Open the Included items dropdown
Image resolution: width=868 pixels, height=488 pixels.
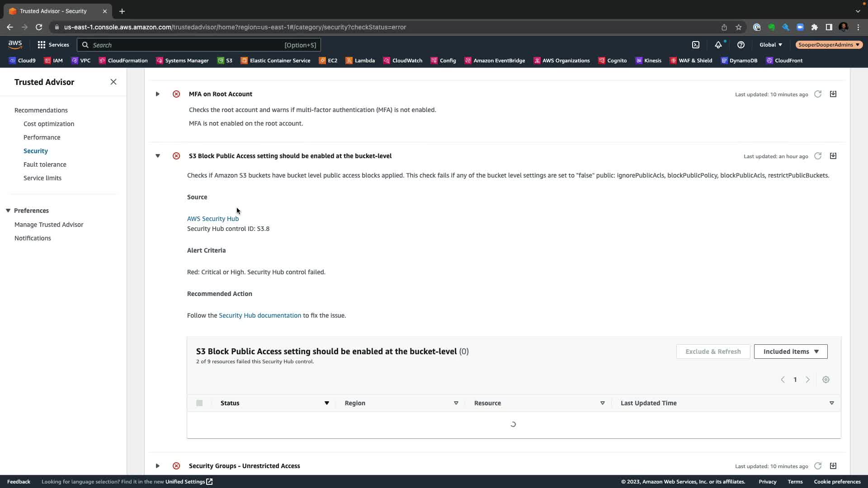(791, 352)
